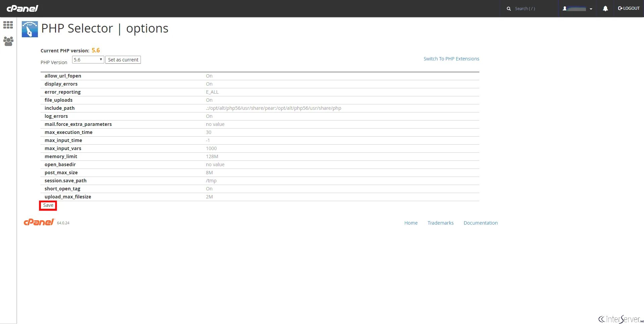This screenshot has width=644, height=324.
Task: Edit max_input_vars value 1000
Action: coord(211,148)
